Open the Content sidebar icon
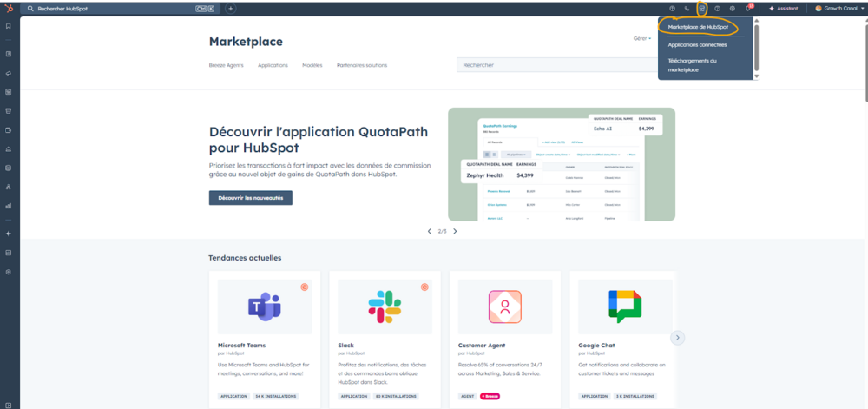The width and height of the screenshot is (868, 409). [x=9, y=92]
